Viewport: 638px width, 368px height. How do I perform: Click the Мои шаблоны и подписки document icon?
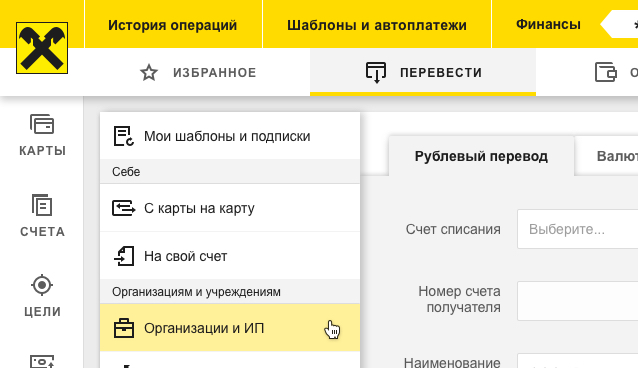pos(124,136)
